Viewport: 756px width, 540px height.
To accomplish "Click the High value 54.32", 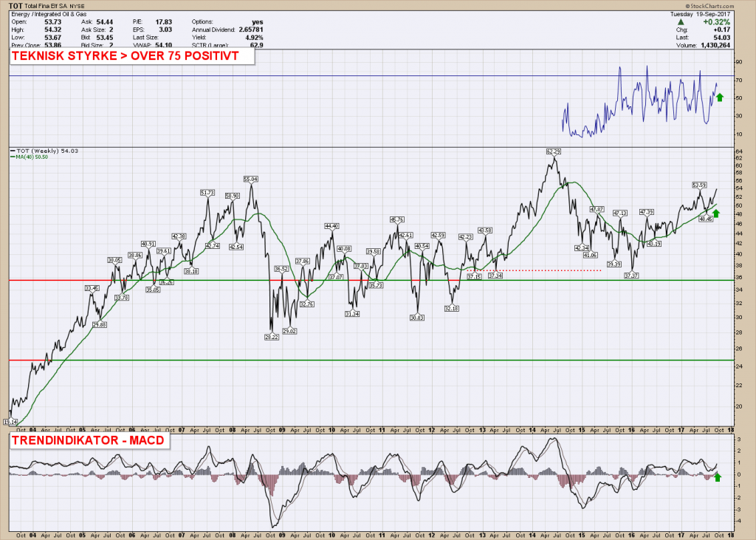I will [x=53, y=30].
